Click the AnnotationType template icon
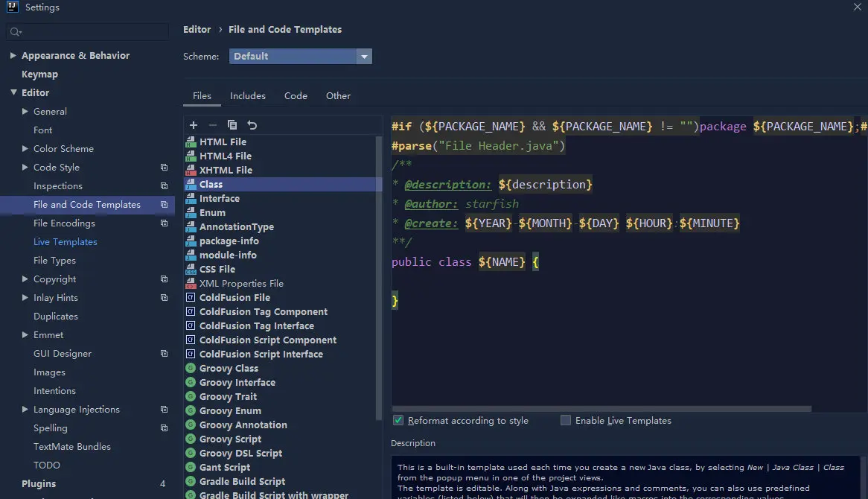Screen dimensions: 868x499 tap(191, 226)
